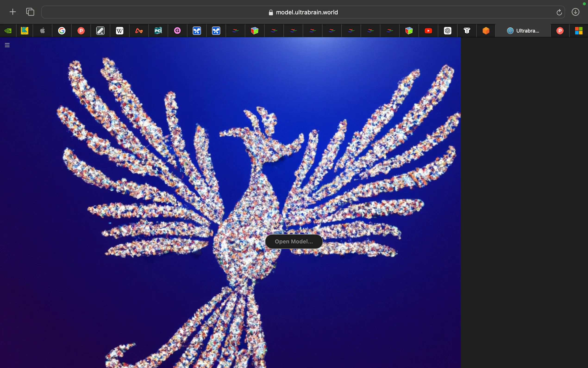The height and width of the screenshot is (368, 588).
Task: Open the Apple bookmark
Action: pos(42,30)
